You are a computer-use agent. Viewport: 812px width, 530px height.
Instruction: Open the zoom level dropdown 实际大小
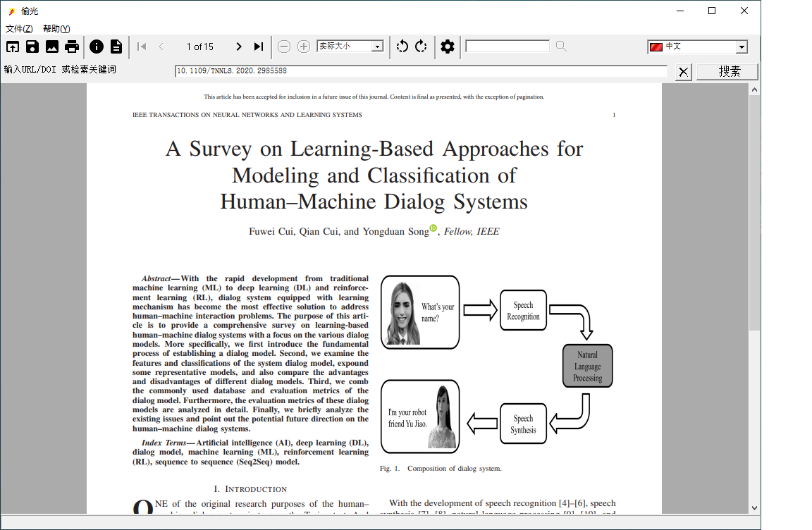coord(350,46)
